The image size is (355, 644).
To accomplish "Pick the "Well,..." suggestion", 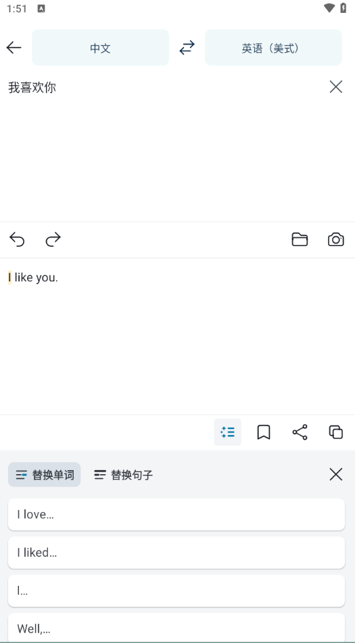I will tap(176, 628).
